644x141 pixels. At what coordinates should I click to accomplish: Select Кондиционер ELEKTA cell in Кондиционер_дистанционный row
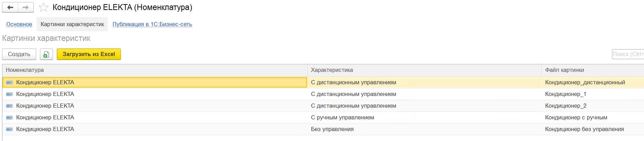[x=155, y=83]
